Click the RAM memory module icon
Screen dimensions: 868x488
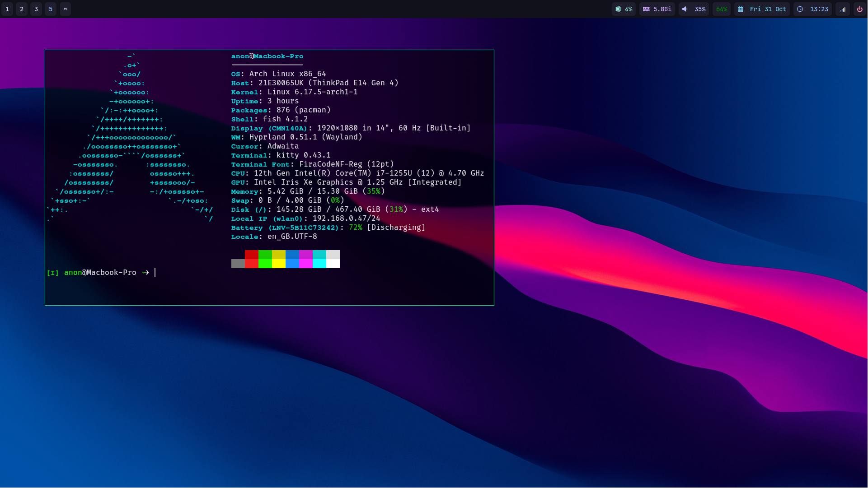646,9
